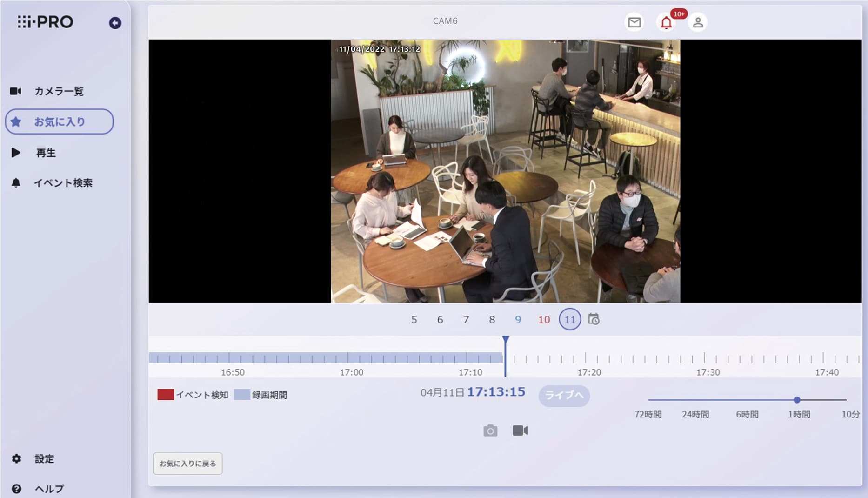Image resolution: width=868 pixels, height=498 pixels.
Task: Select day 10 in the date row
Action: tap(544, 320)
